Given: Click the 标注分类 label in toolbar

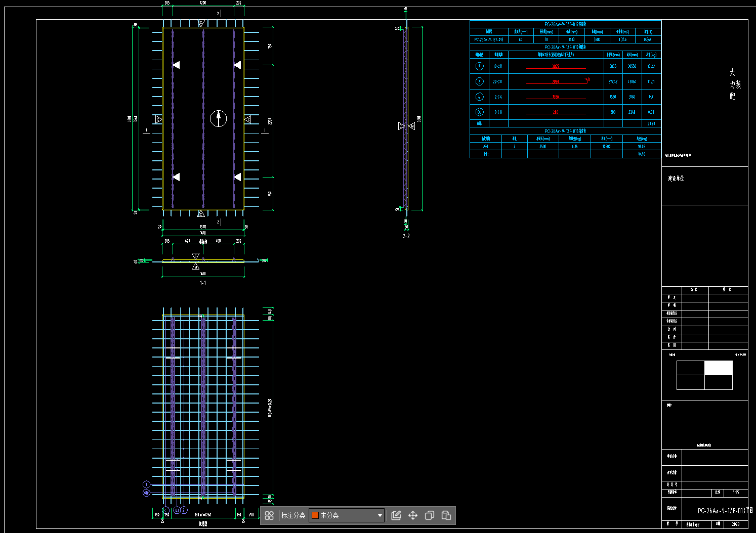Looking at the screenshot, I should click(x=293, y=515).
